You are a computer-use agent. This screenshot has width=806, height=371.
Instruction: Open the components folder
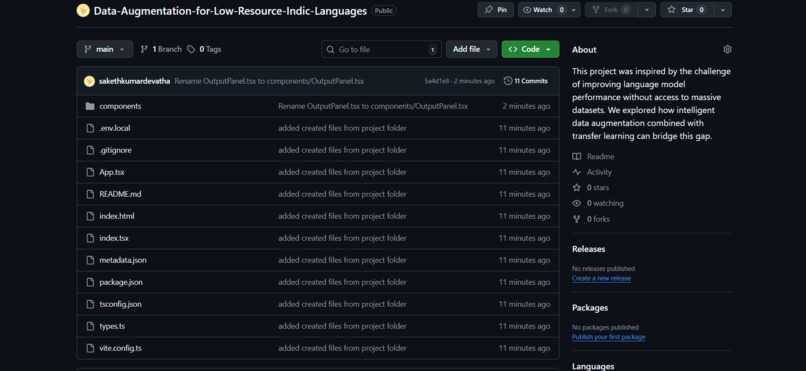coord(120,106)
